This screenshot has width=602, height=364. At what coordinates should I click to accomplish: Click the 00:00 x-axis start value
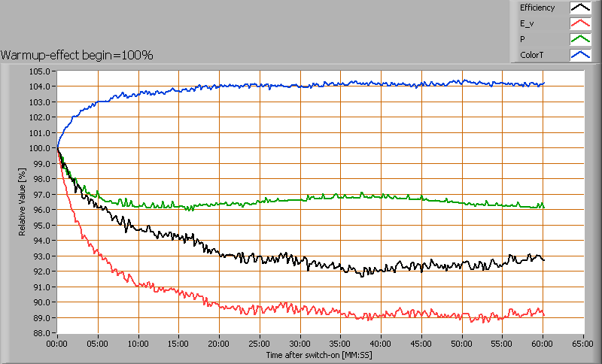point(57,342)
